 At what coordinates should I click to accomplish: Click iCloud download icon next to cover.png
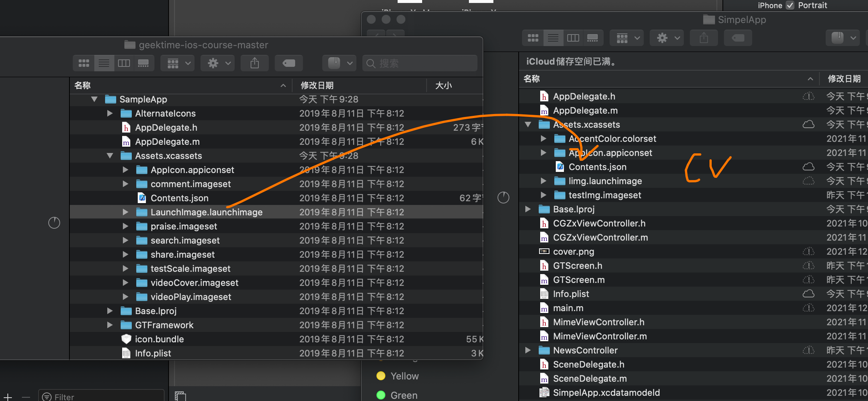(x=808, y=252)
